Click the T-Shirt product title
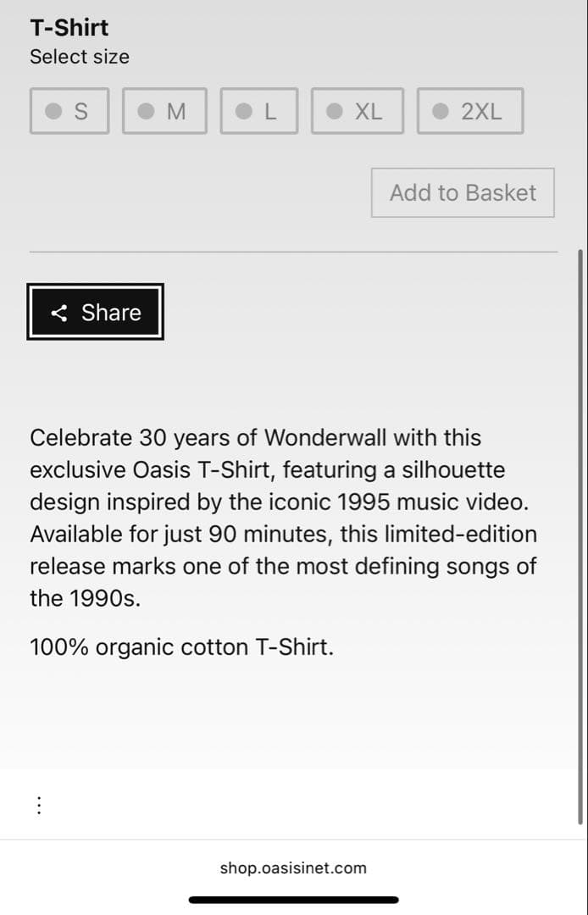The image size is (588, 915). (x=69, y=27)
